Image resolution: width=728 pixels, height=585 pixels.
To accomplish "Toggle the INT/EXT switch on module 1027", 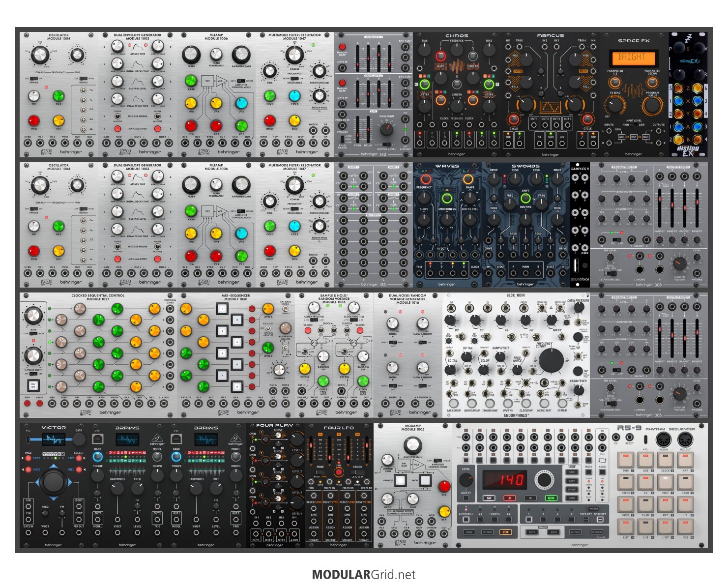I will click(x=33, y=374).
